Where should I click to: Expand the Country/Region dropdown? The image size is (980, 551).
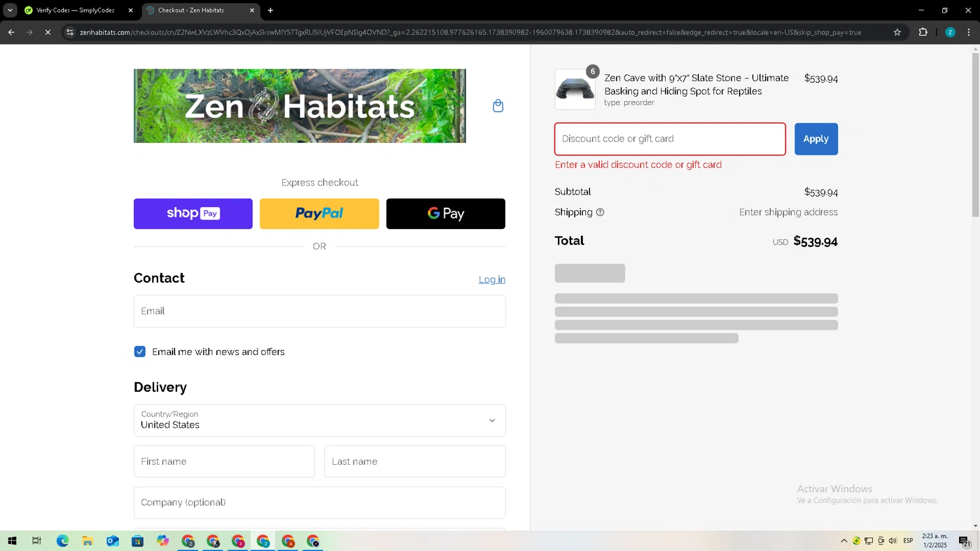click(319, 420)
